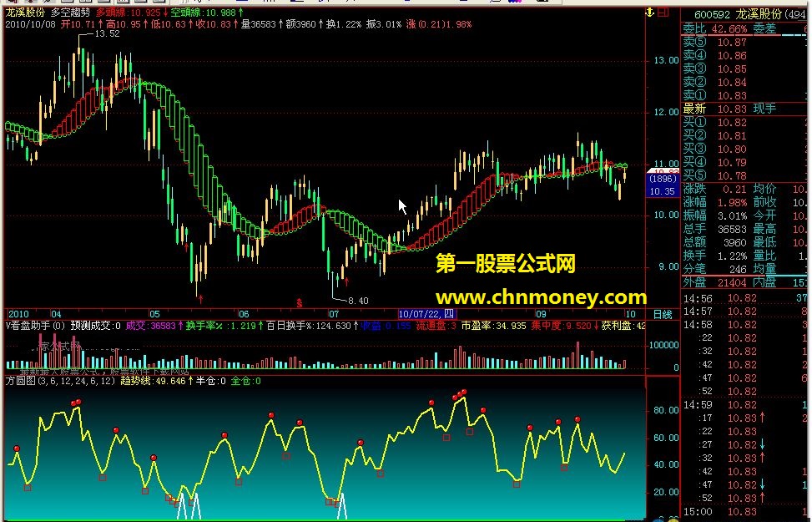812x522 pixels.
Task: Select the 14:58 tick trade row
Action: 744,325
